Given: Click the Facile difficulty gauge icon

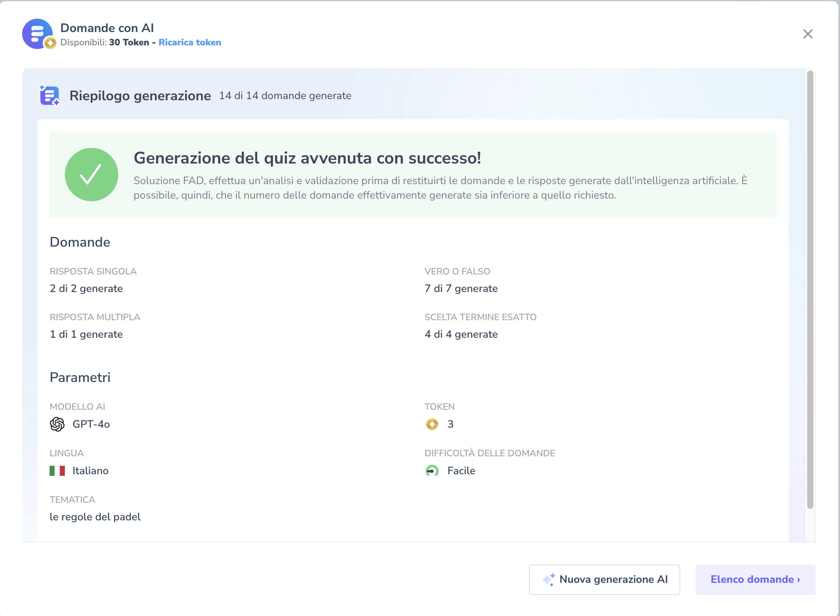Looking at the screenshot, I should pos(432,471).
